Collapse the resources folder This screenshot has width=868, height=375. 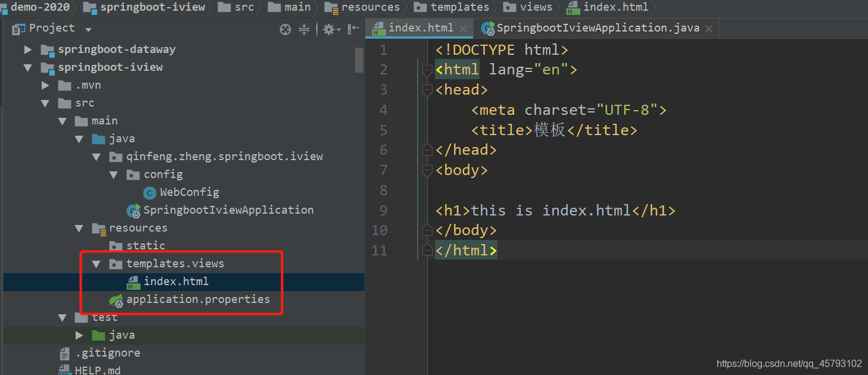[79, 228]
